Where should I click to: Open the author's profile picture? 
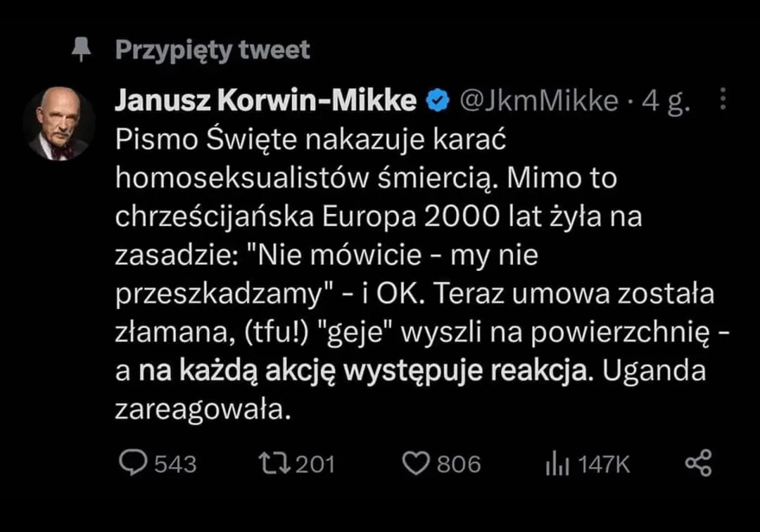click(59, 125)
